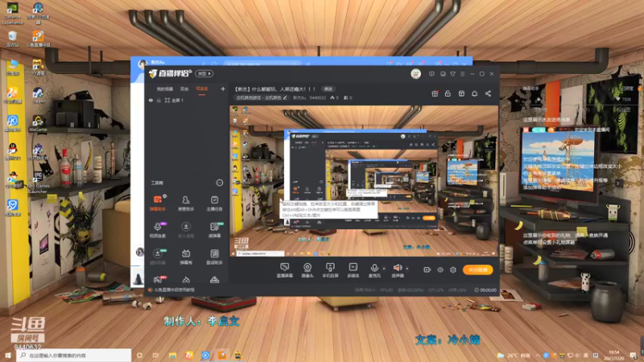Open the tray-style icon next to feedback icon
The width and height of the screenshot is (644, 362).
[x=443, y=74]
